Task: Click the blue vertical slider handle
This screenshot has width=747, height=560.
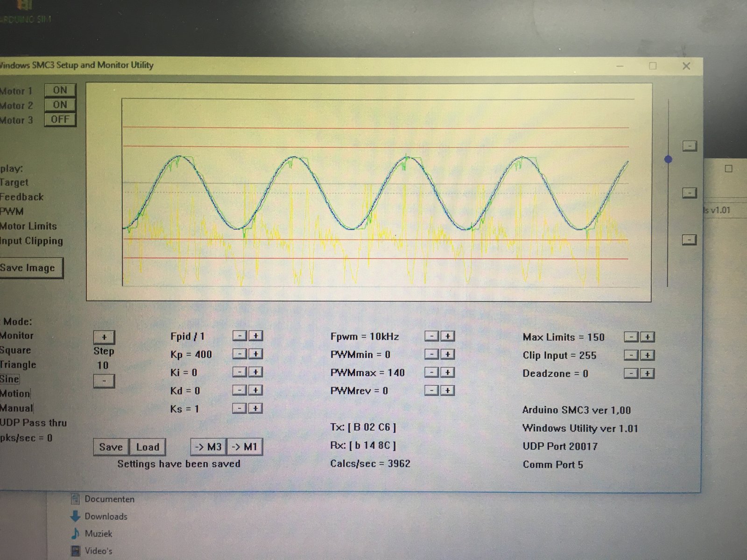Action: pos(668,160)
